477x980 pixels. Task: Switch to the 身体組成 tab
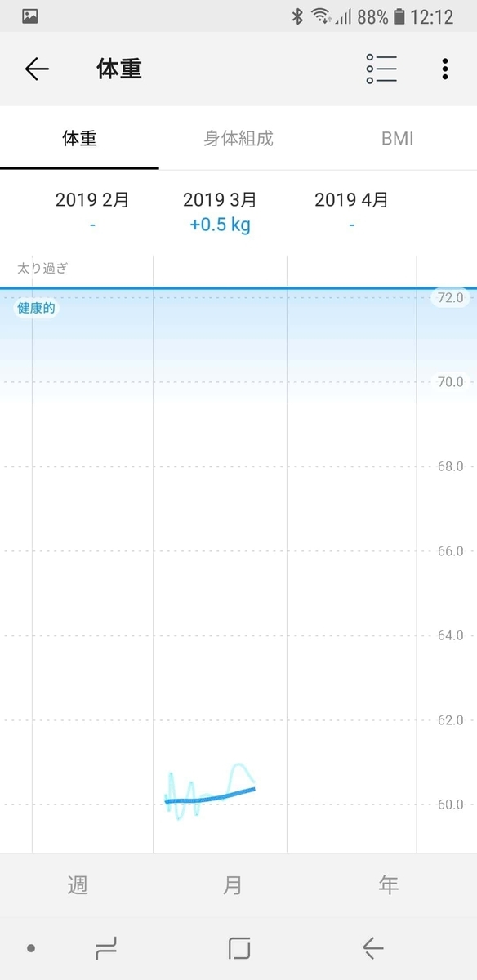[x=238, y=138]
